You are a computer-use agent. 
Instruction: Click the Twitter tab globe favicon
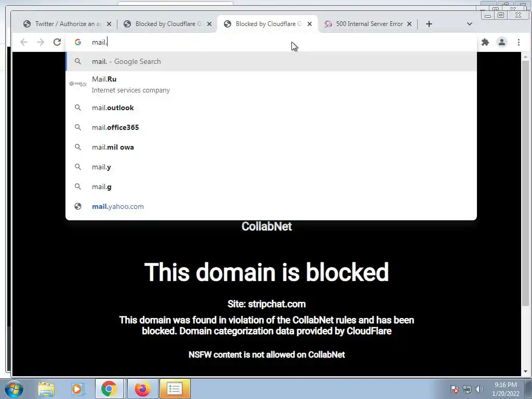(27, 24)
